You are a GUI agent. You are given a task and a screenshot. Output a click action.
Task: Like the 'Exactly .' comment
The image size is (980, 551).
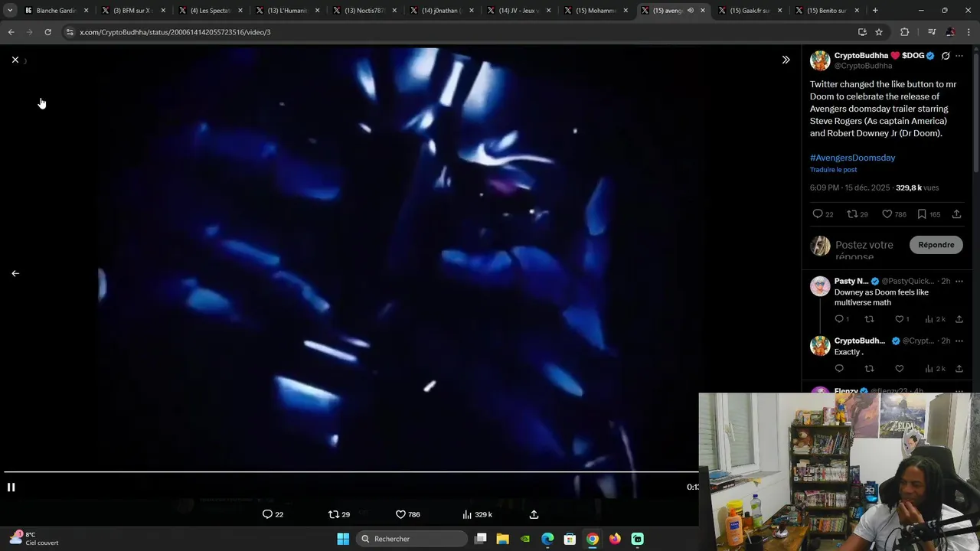[900, 369]
